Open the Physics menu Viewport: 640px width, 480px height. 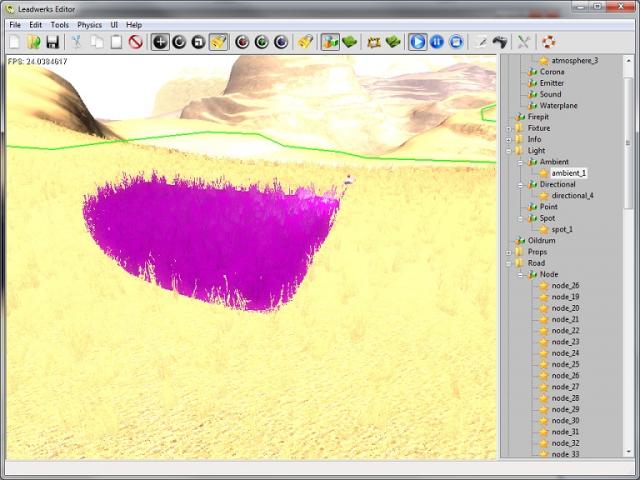coord(90,24)
